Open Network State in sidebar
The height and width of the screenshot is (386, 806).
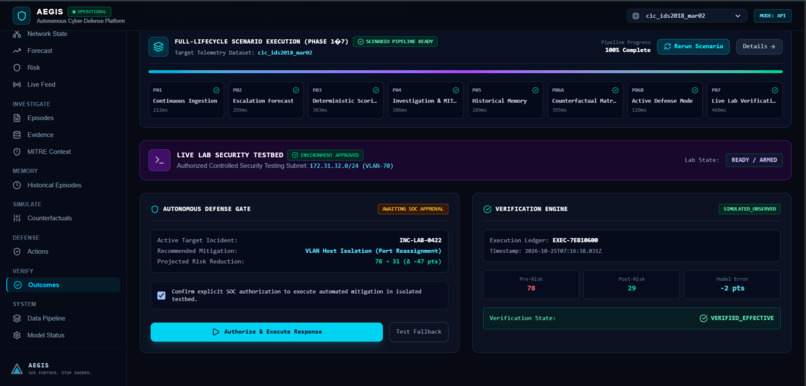47,34
